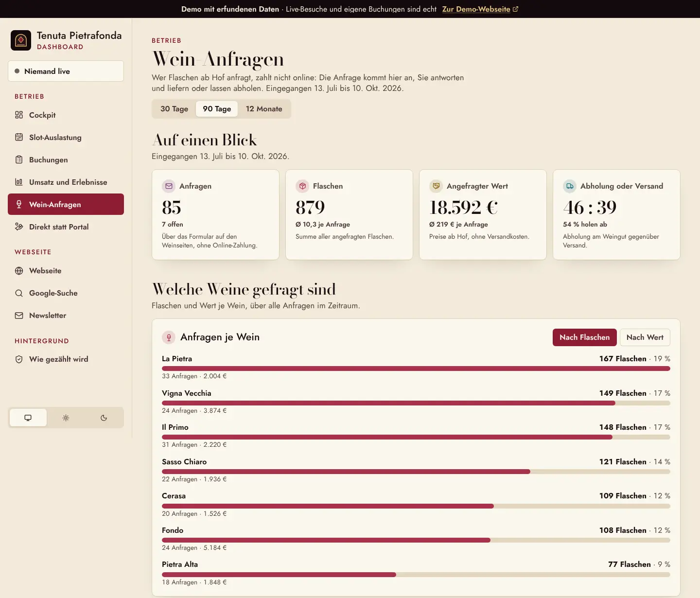Click the Pietra Alta progress bar
Screen dimensions: 700x598
click(416, 575)
